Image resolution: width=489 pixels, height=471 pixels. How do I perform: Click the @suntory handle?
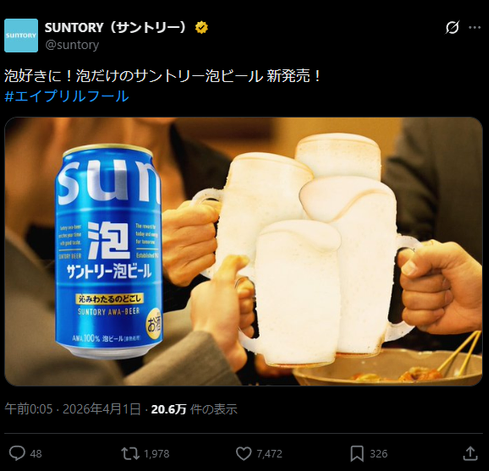point(72,45)
